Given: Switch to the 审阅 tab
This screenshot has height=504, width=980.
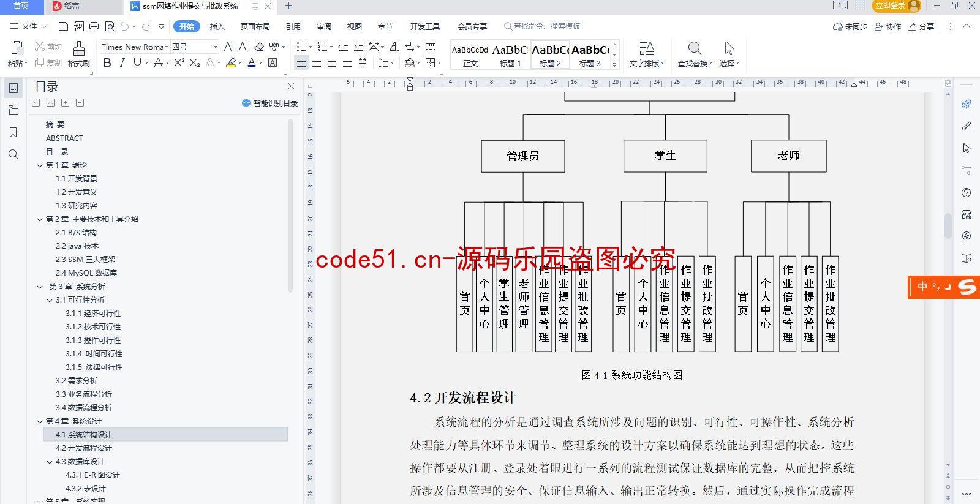Looking at the screenshot, I should tap(324, 26).
